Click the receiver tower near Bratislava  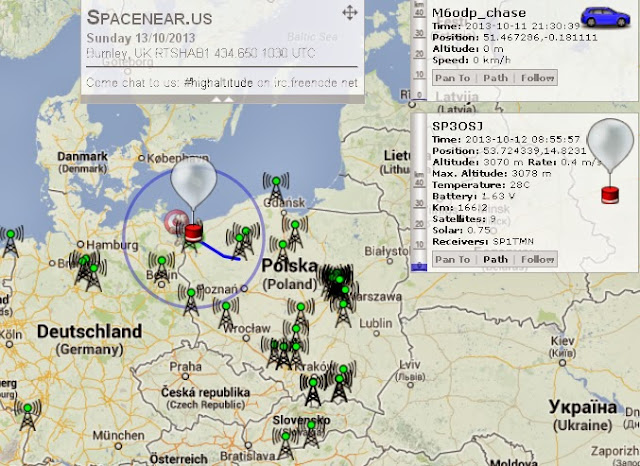[x=285, y=446]
